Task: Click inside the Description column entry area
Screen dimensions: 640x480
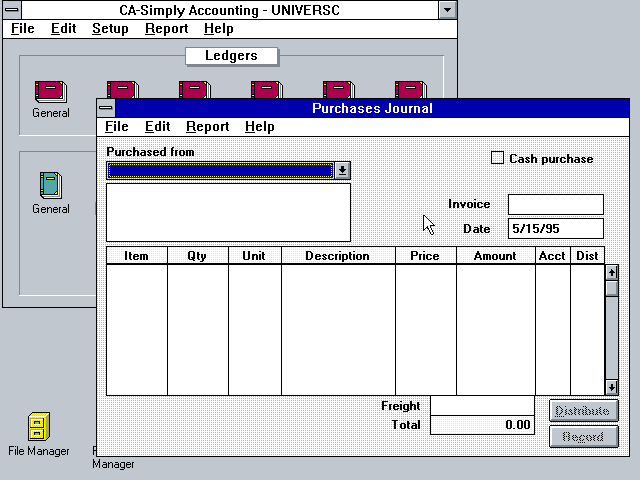Action: [x=338, y=330]
